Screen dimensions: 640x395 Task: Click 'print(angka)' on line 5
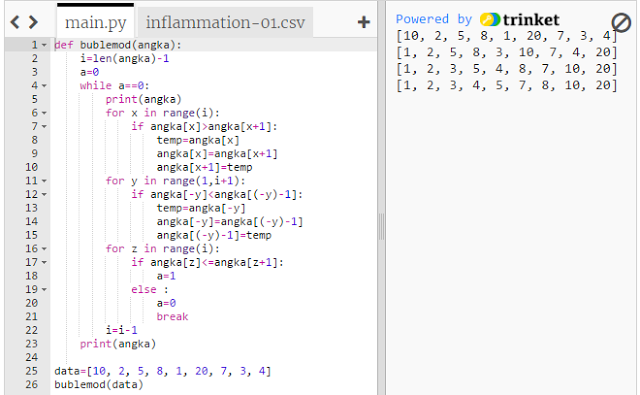tap(143, 99)
